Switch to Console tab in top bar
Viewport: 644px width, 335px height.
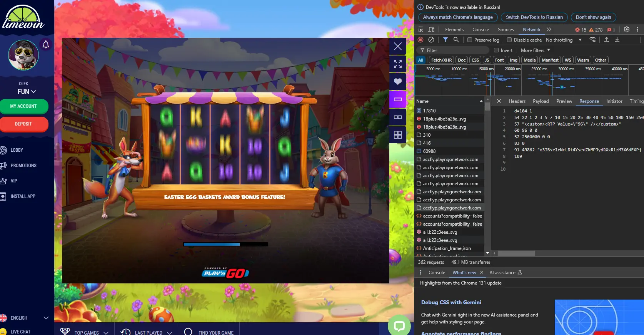480,30
